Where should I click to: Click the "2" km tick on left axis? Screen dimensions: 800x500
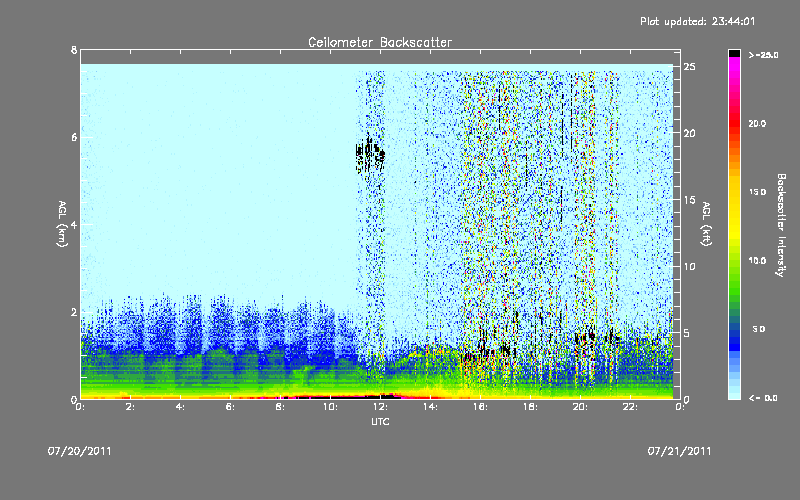click(74, 312)
